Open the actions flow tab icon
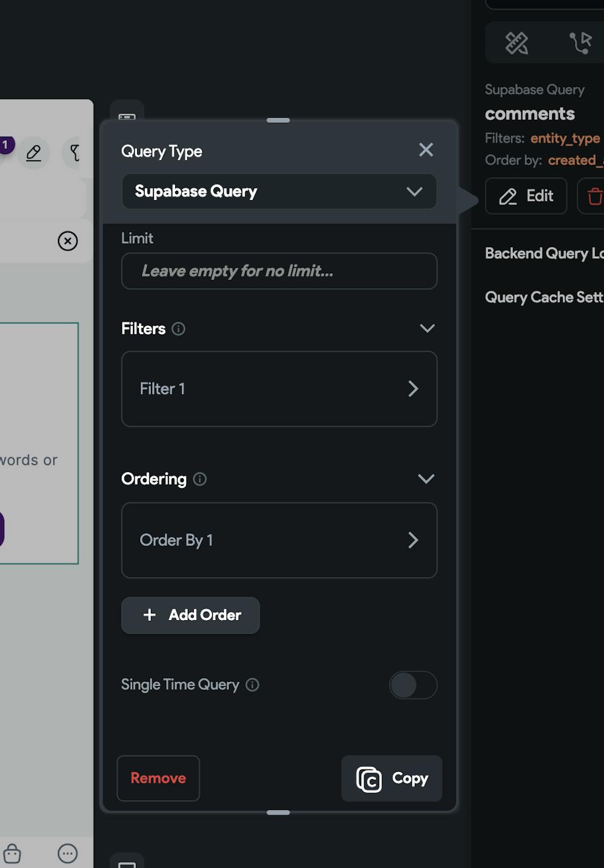 (581, 43)
